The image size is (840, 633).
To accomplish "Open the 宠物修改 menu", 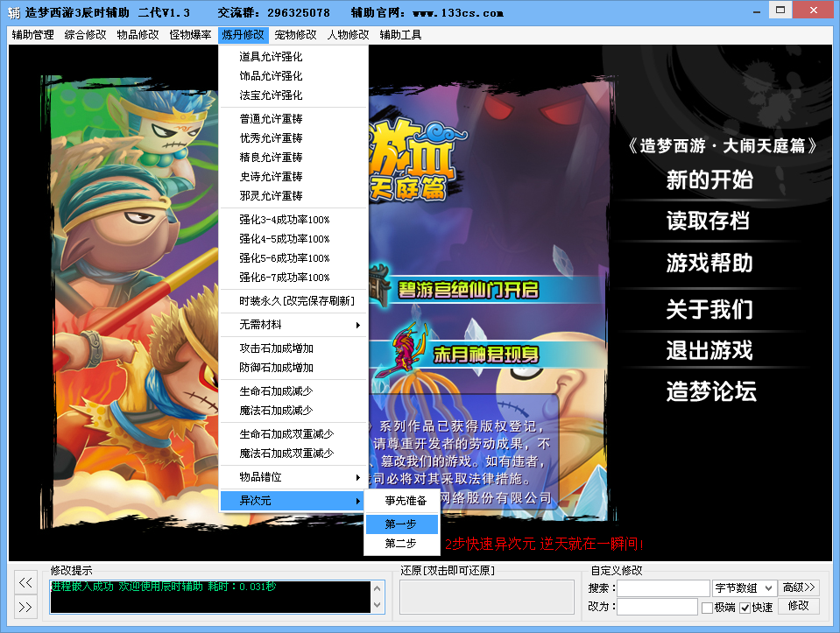I will point(295,35).
